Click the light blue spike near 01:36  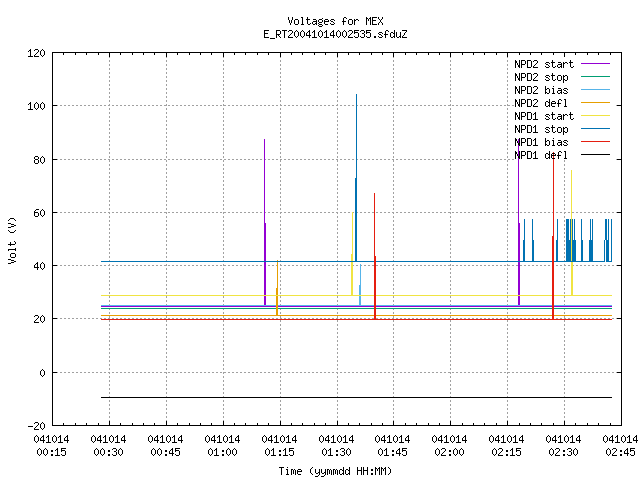[360, 286]
